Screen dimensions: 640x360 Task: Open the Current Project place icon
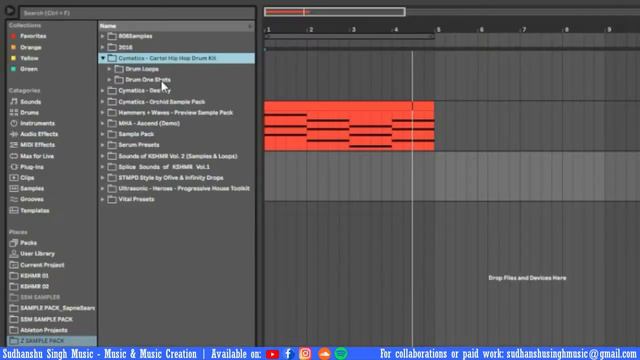(14, 265)
